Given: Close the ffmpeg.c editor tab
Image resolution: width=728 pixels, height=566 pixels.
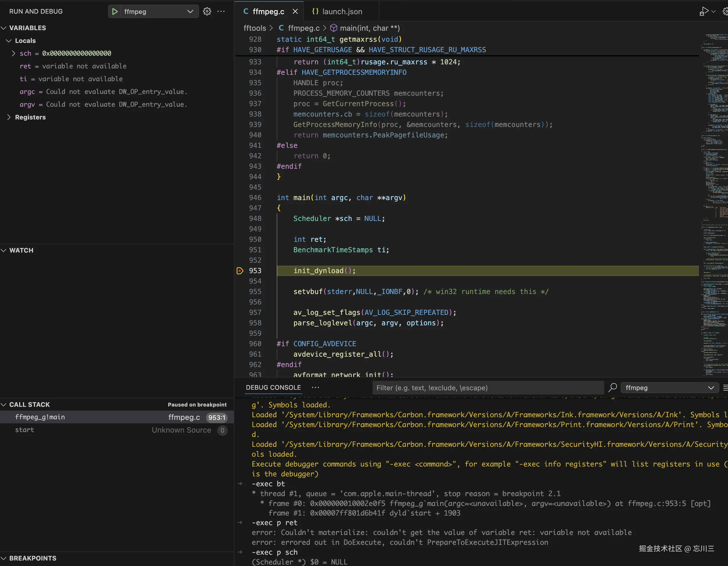Looking at the screenshot, I should 295,12.
